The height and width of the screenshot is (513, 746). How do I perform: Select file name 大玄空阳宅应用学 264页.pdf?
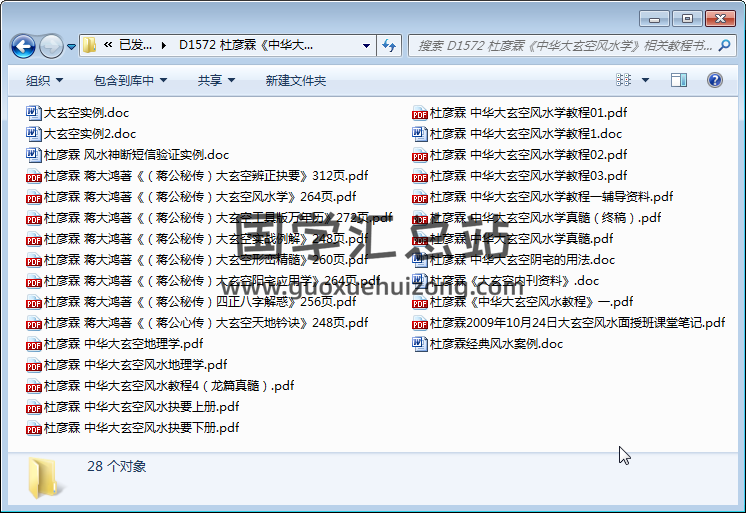[212, 281]
